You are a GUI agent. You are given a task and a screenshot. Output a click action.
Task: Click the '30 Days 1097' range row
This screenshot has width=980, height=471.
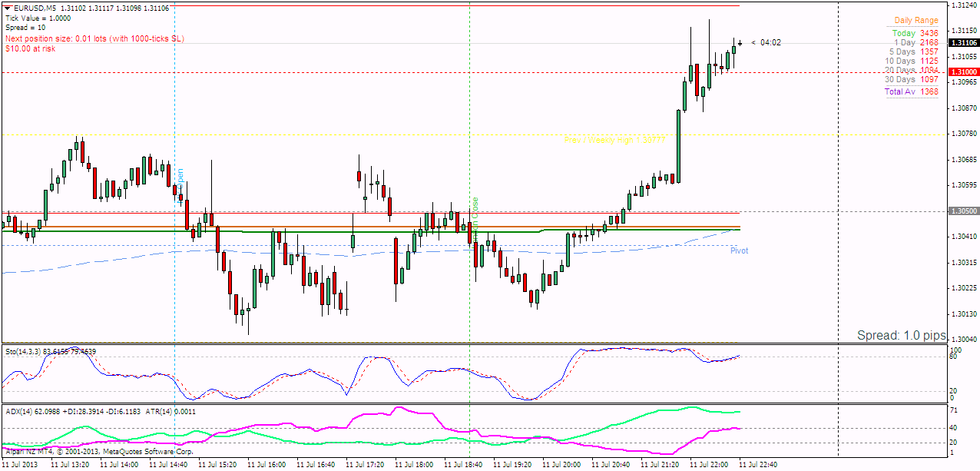pos(912,79)
